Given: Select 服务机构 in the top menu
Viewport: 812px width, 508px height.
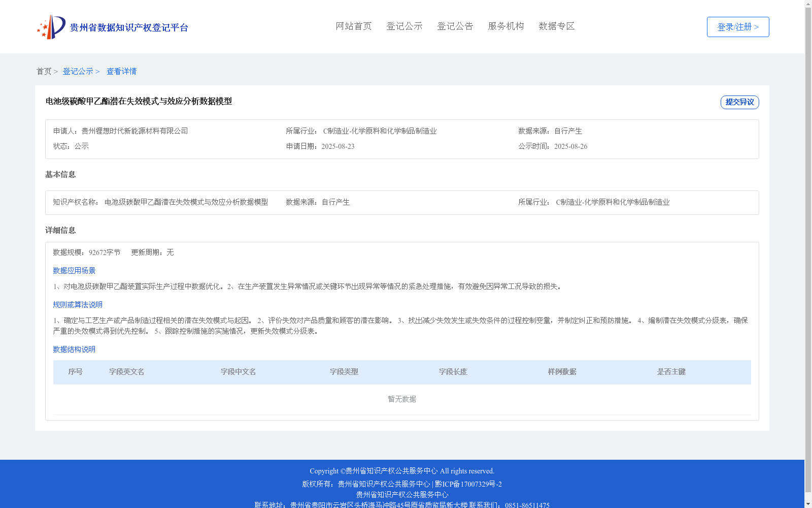Looking at the screenshot, I should [506, 26].
